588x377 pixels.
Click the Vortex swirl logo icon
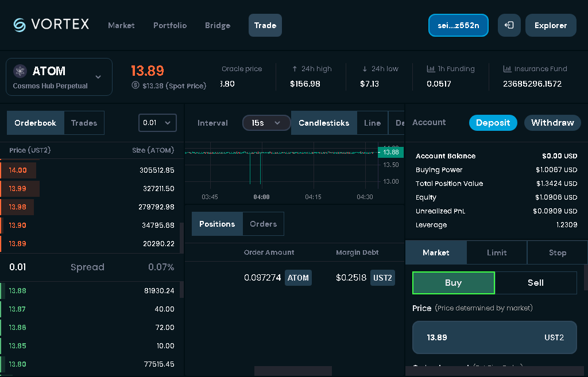click(20, 25)
